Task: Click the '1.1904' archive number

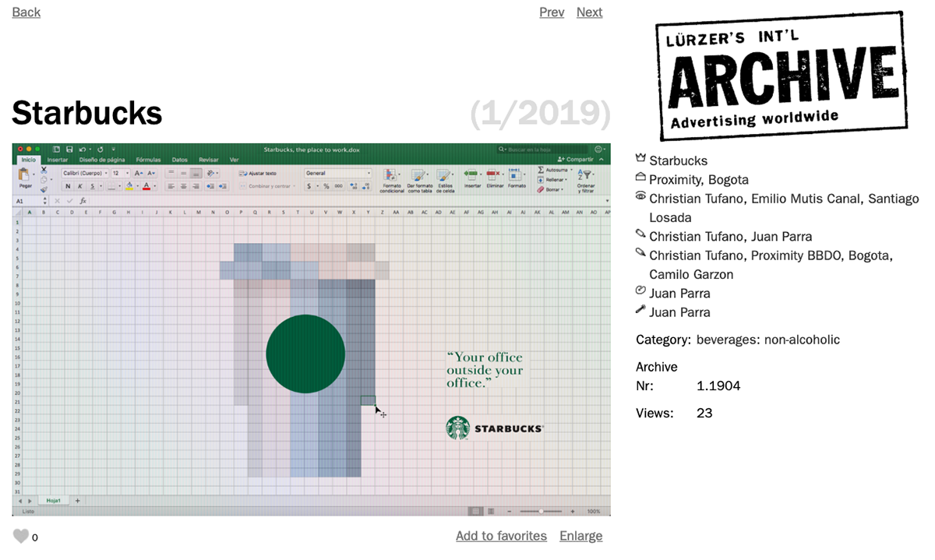Action: [718, 386]
